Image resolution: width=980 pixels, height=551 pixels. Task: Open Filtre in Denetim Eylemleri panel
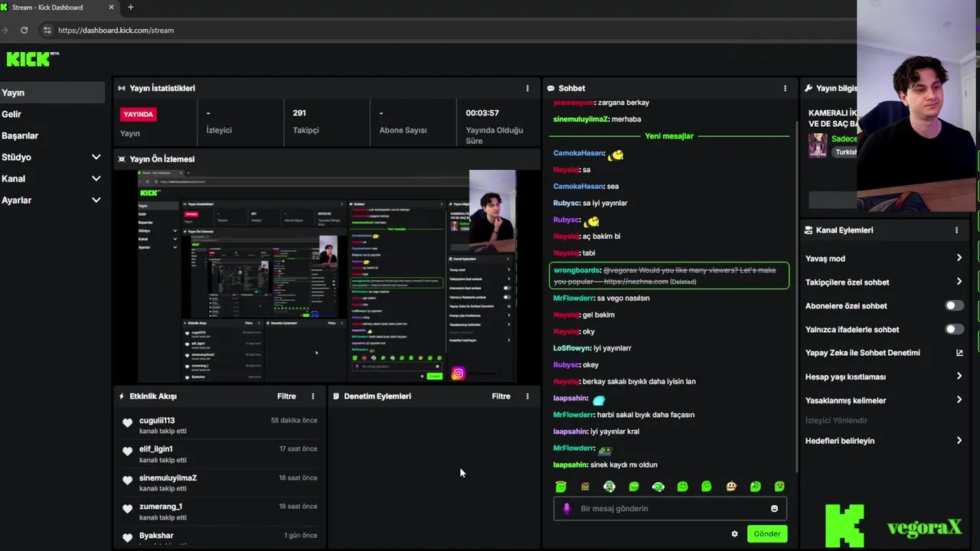pos(501,396)
